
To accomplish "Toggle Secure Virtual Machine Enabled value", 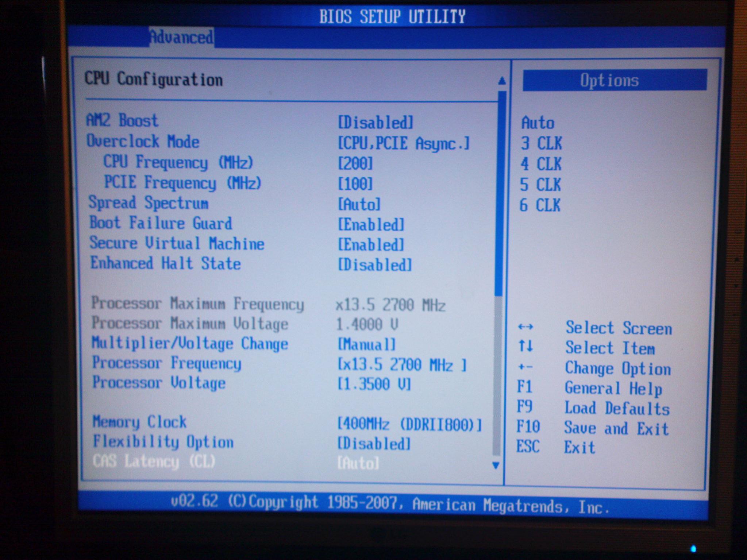I will (x=371, y=244).
